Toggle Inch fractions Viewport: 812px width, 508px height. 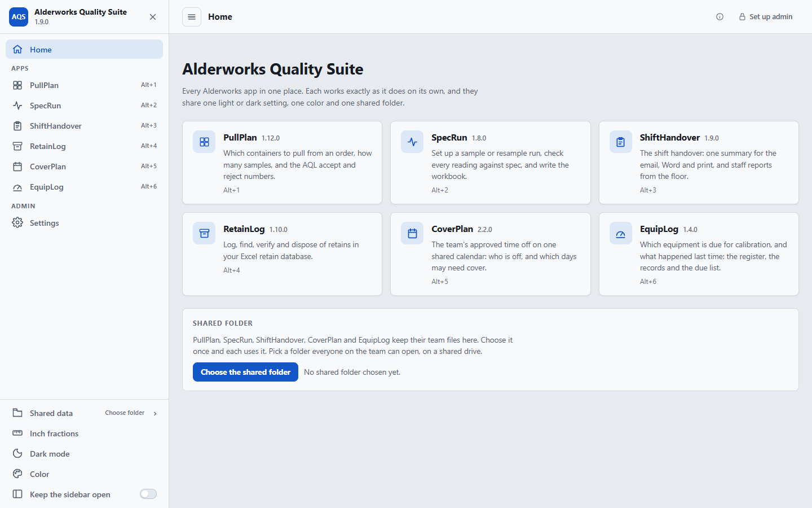click(x=84, y=433)
